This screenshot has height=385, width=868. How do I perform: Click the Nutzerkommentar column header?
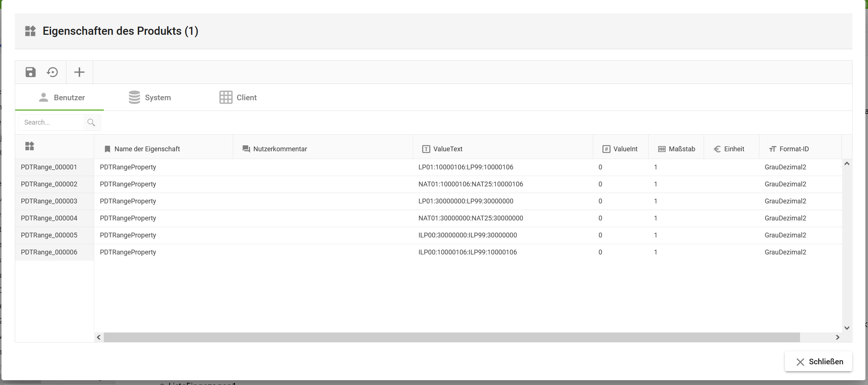pyautogui.click(x=280, y=149)
